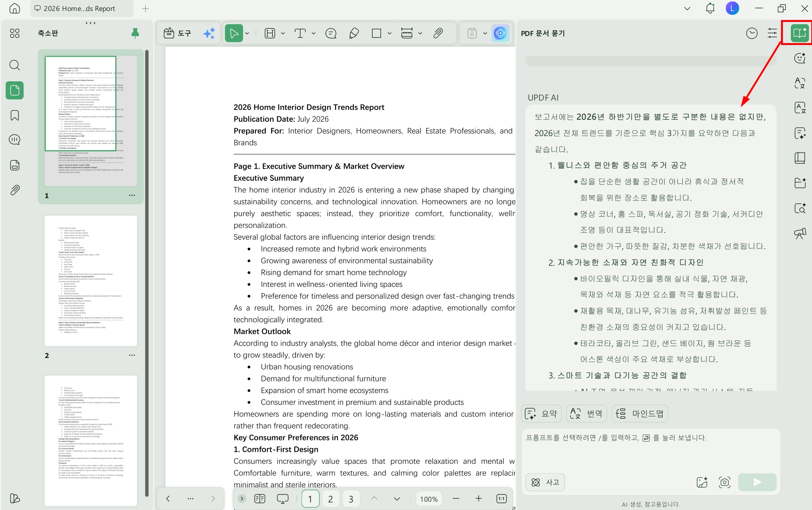Click the send message button

pos(757,482)
